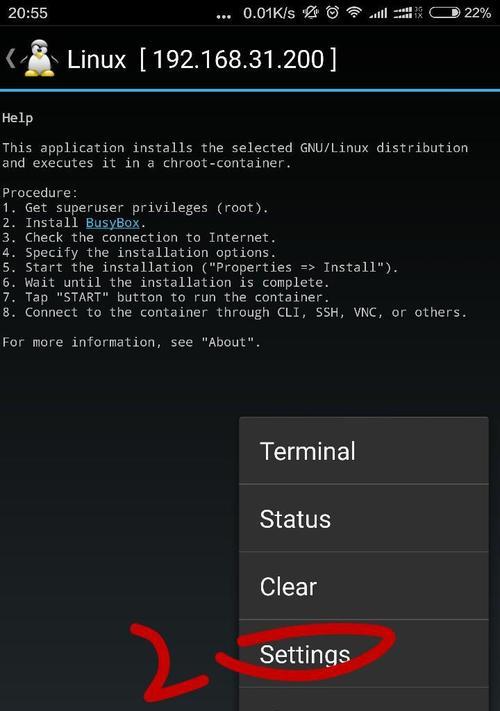Viewport: 500px width, 711px height.
Task: Tap the three-dots status bar overflow indicator
Action: pos(223,17)
